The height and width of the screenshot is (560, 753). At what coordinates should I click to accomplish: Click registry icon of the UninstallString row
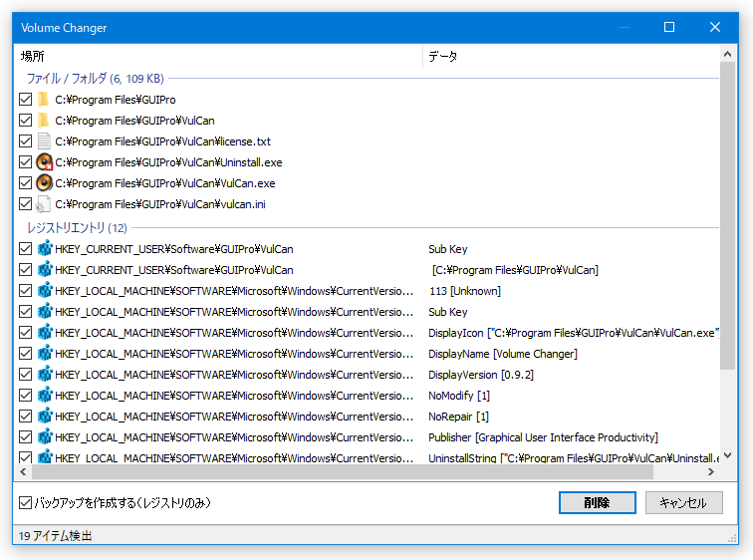tap(45, 456)
